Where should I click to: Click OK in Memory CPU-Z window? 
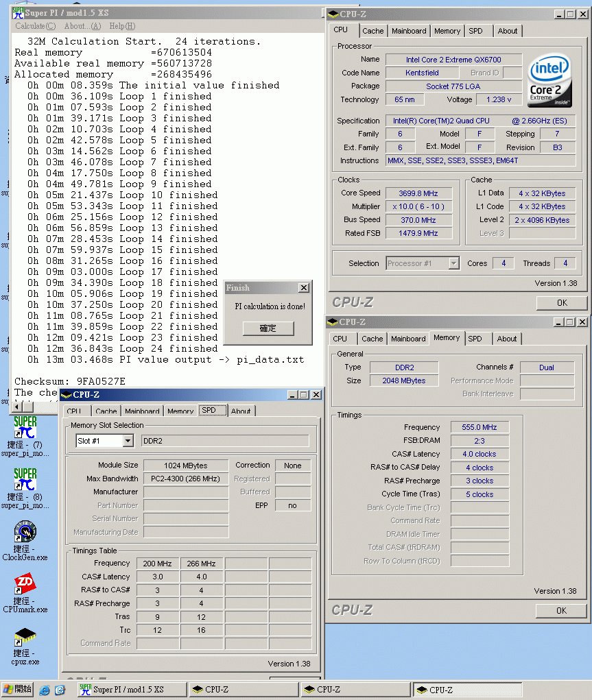point(561,611)
